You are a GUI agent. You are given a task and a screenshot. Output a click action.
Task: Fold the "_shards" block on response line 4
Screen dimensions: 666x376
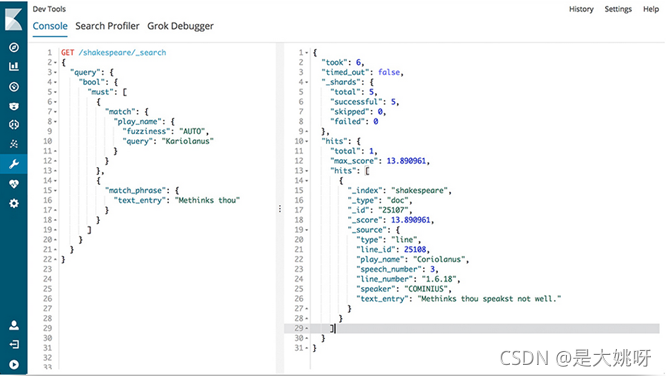307,82
